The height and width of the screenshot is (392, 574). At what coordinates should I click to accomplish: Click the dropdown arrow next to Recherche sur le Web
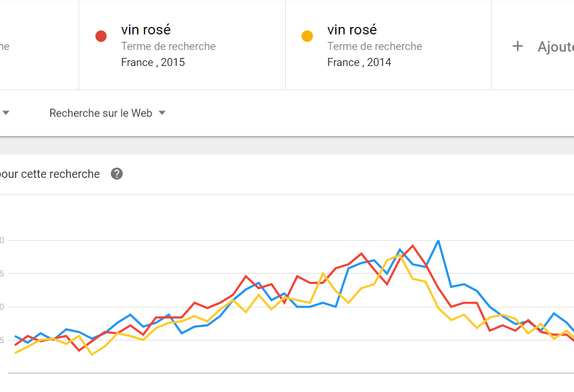[x=162, y=113]
